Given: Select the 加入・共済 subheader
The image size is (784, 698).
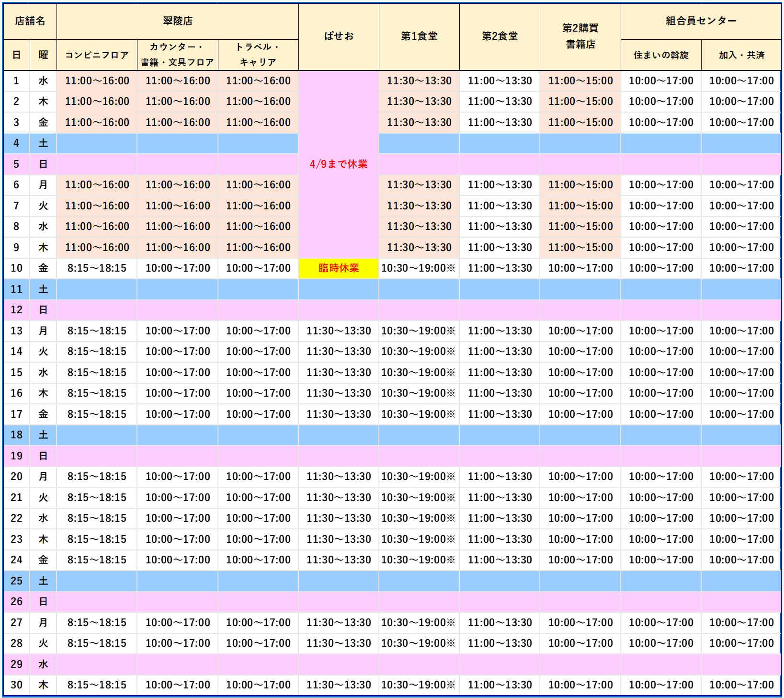Looking at the screenshot, I should tap(741, 55).
